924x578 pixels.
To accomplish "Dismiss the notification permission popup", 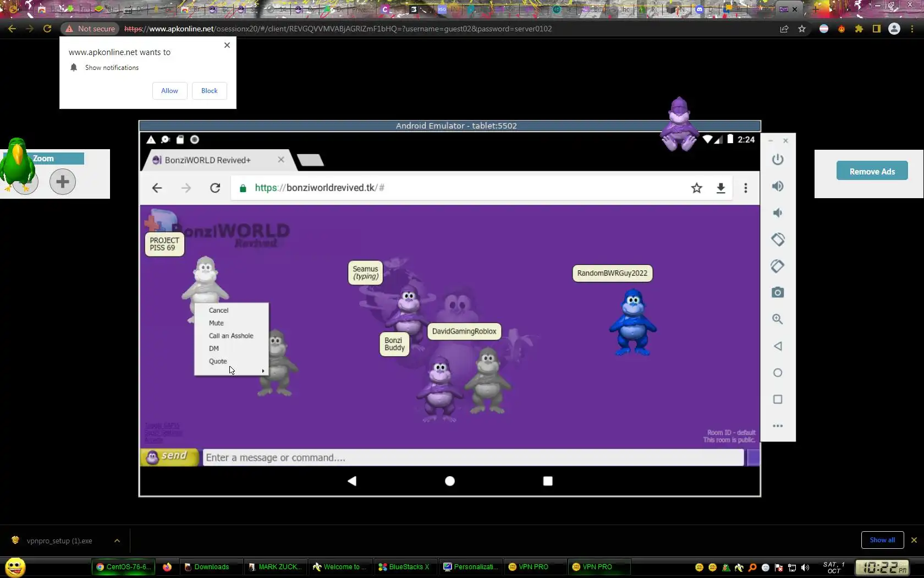I will 227,45.
